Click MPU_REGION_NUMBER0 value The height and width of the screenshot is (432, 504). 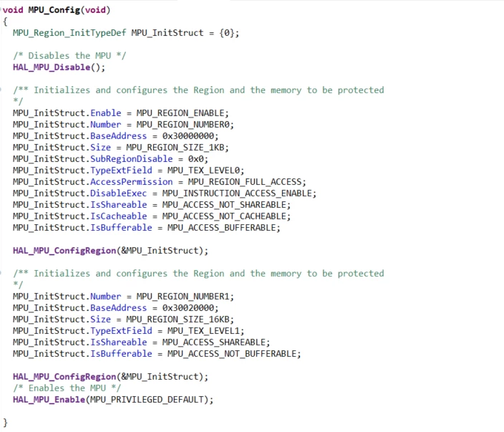coord(183,125)
